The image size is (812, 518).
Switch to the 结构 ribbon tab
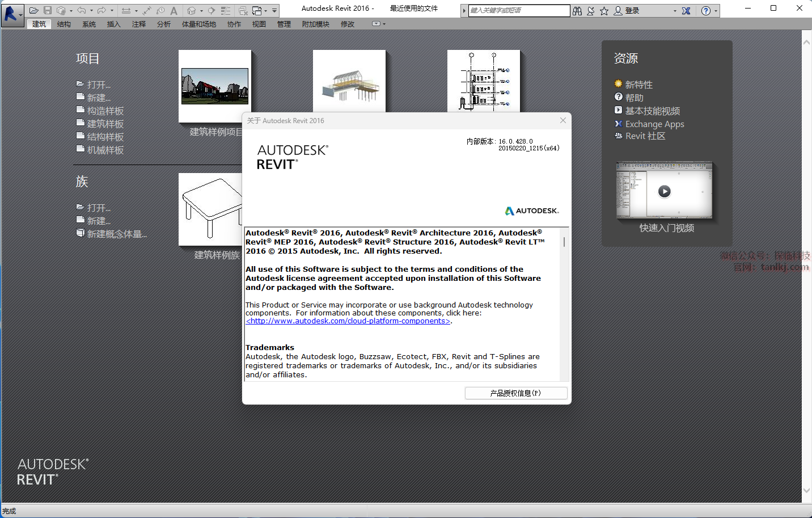point(64,24)
